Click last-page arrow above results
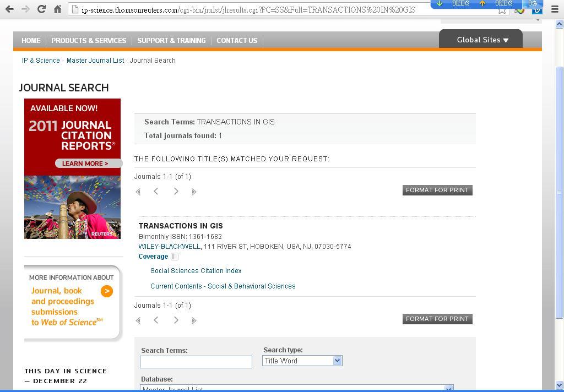This screenshot has width=564, height=392. 194,192
